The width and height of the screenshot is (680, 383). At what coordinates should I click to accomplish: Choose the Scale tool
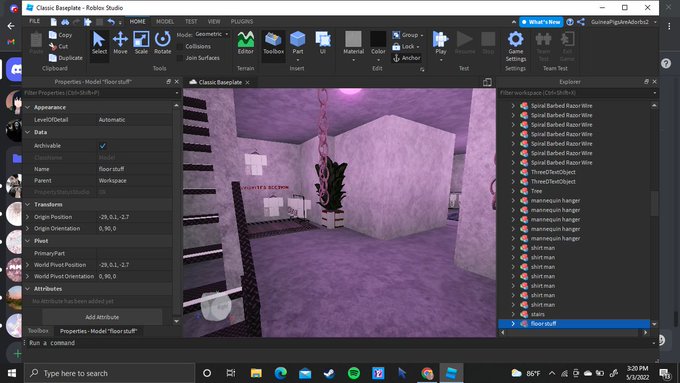141,43
